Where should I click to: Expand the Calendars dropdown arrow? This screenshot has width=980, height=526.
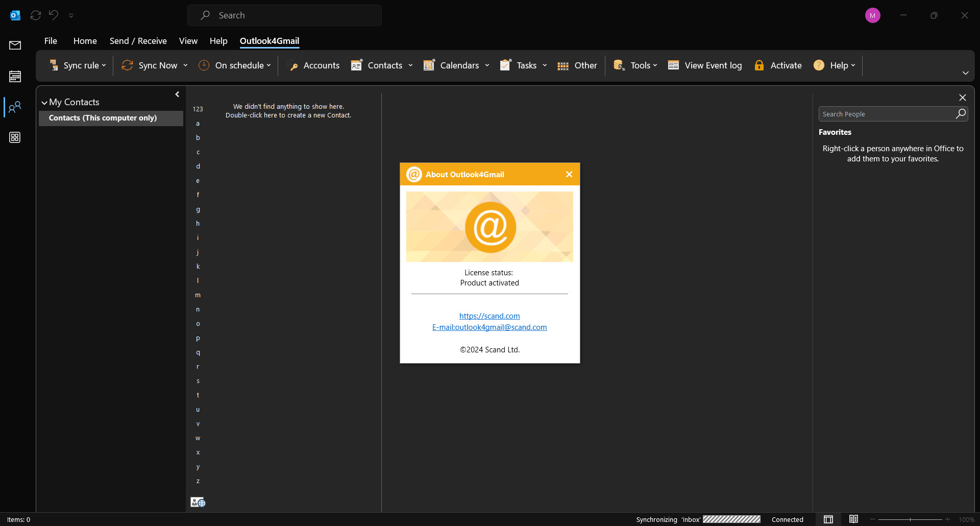pos(487,65)
